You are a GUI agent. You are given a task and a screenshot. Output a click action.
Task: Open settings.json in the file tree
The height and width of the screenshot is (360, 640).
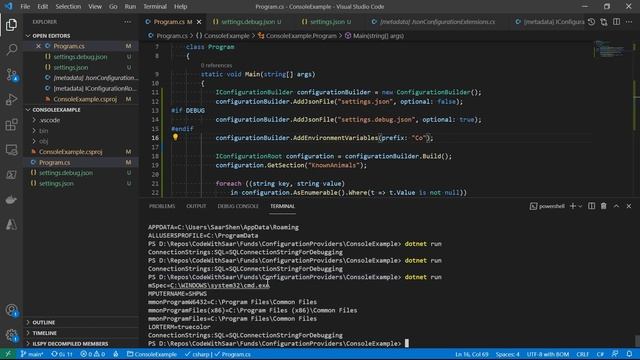coord(56,184)
